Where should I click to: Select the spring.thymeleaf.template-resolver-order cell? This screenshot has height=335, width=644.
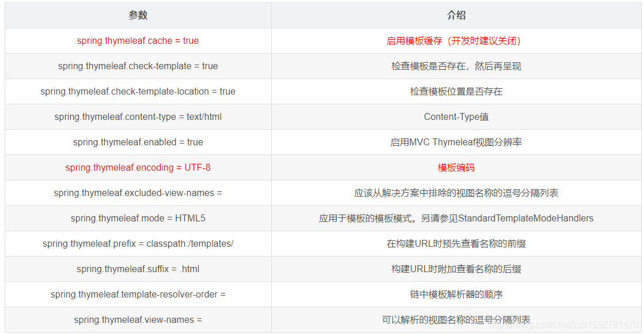pos(138,294)
